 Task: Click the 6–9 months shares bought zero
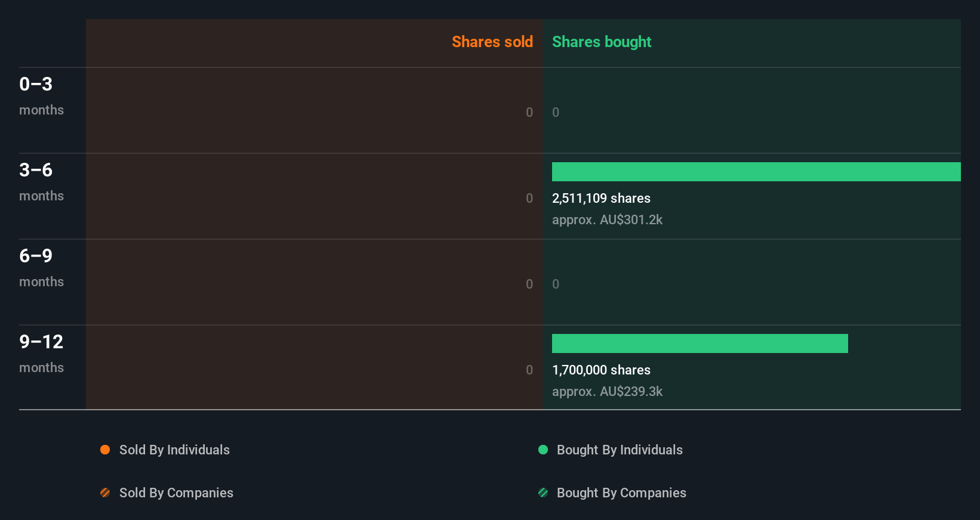pyautogui.click(x=556, y=284)
